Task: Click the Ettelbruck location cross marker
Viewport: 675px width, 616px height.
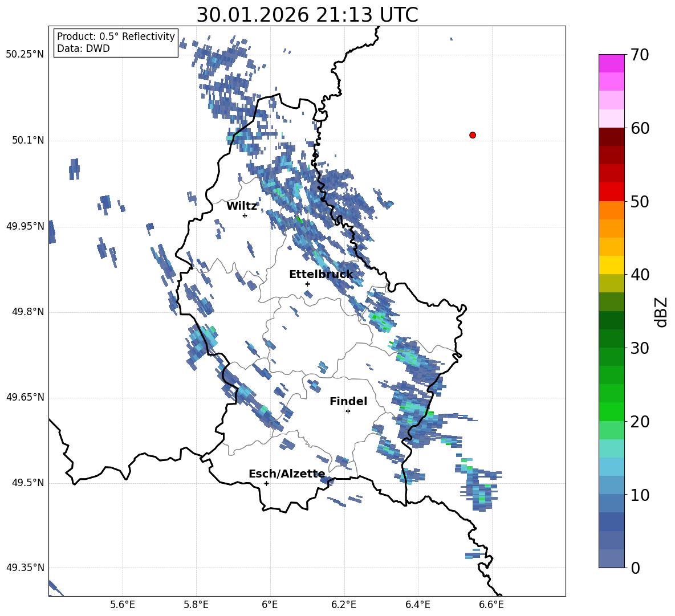Action: point(307,284)
